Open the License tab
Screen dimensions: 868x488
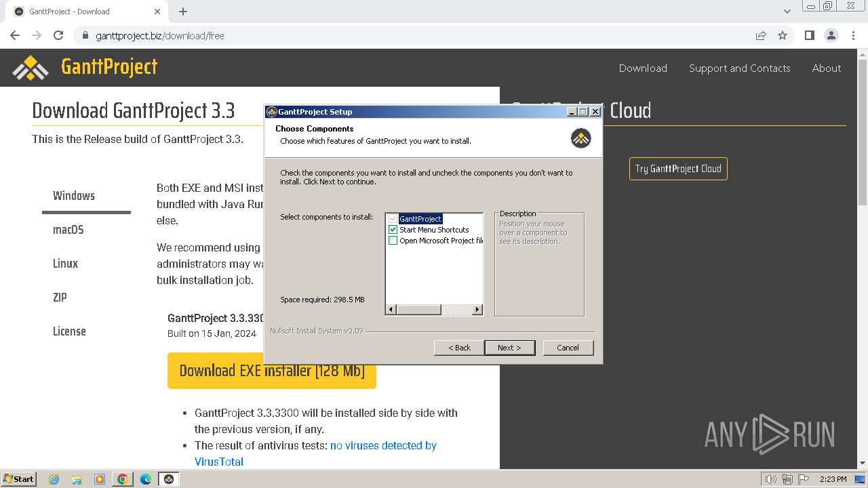tap(69, 331)
